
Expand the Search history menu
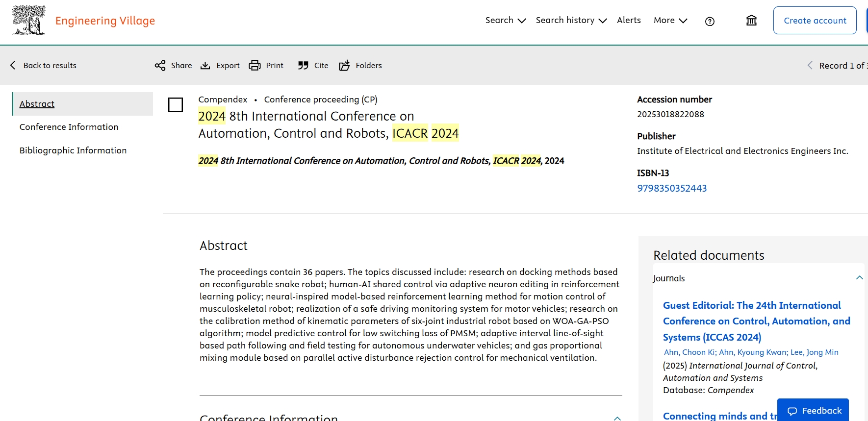click(x=571, y=20)
